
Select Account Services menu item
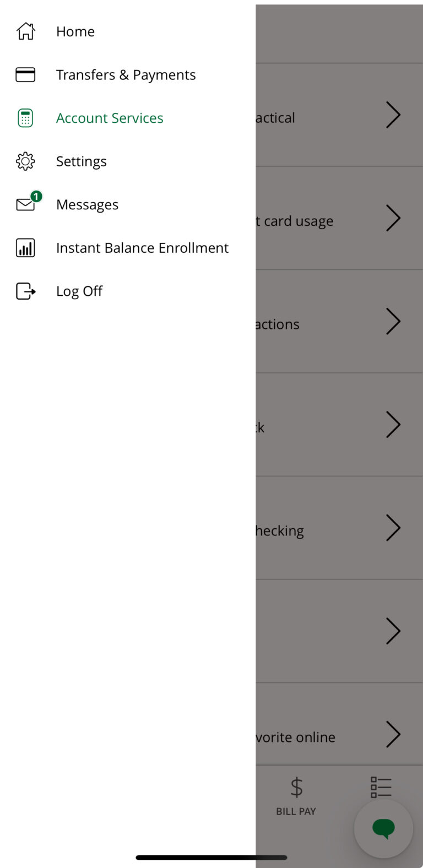(x=110, y=118)
